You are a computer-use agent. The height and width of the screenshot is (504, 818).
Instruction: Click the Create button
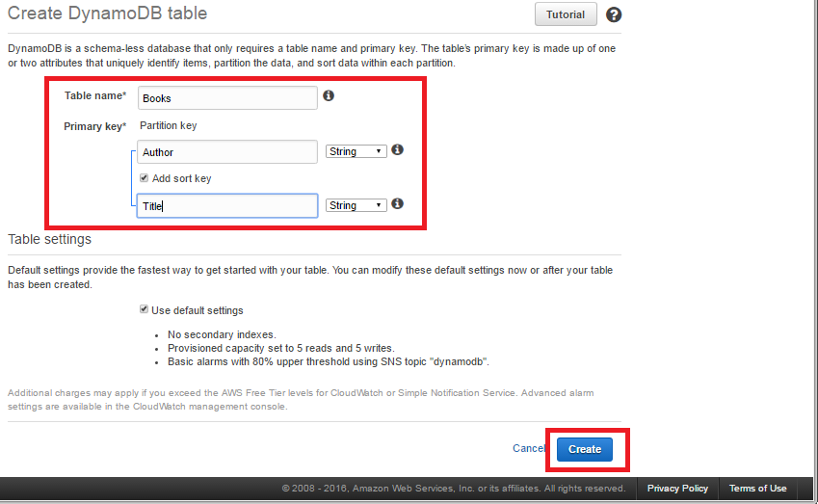[x=584, y=449]
